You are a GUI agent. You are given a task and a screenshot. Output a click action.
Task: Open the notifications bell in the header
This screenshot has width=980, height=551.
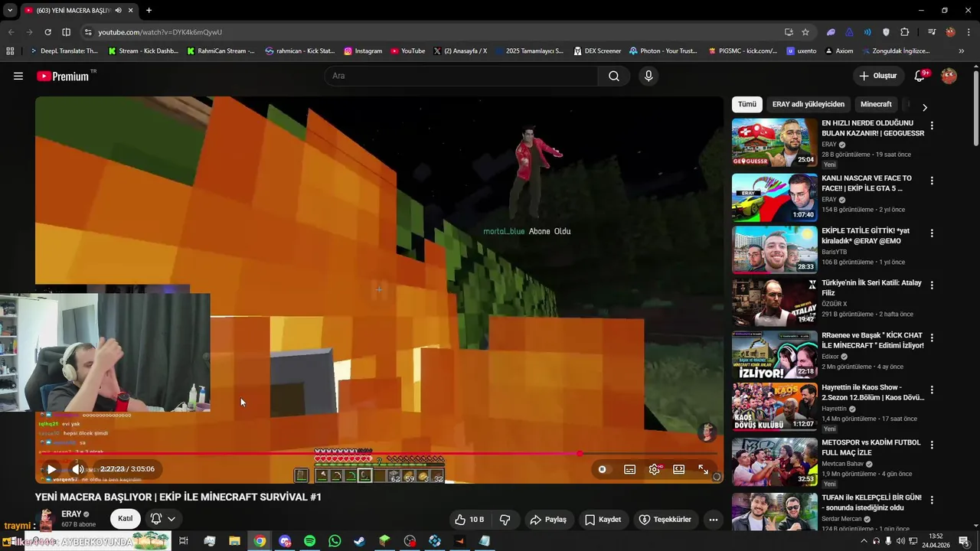[x=920, y=76]
